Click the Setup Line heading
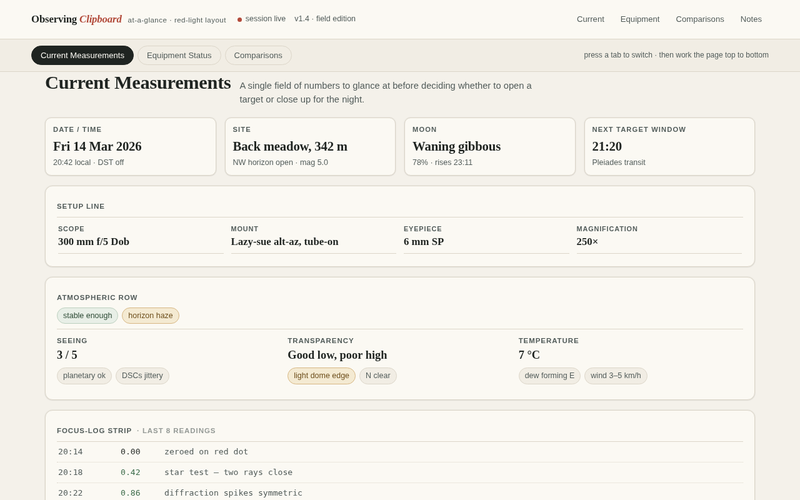800x500 pixels. click(x=81, y=206)
